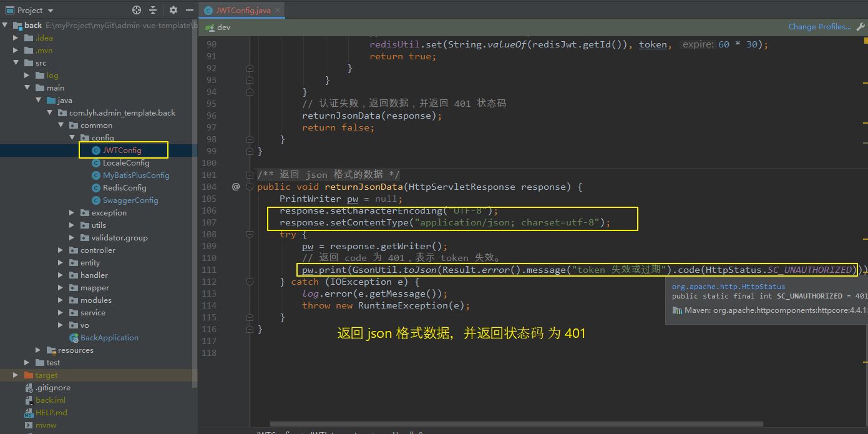The height and width of the screenshot is (434, 868).
Task: Click the BackApplication Spring Boot class icon
Action: point(74,338)
